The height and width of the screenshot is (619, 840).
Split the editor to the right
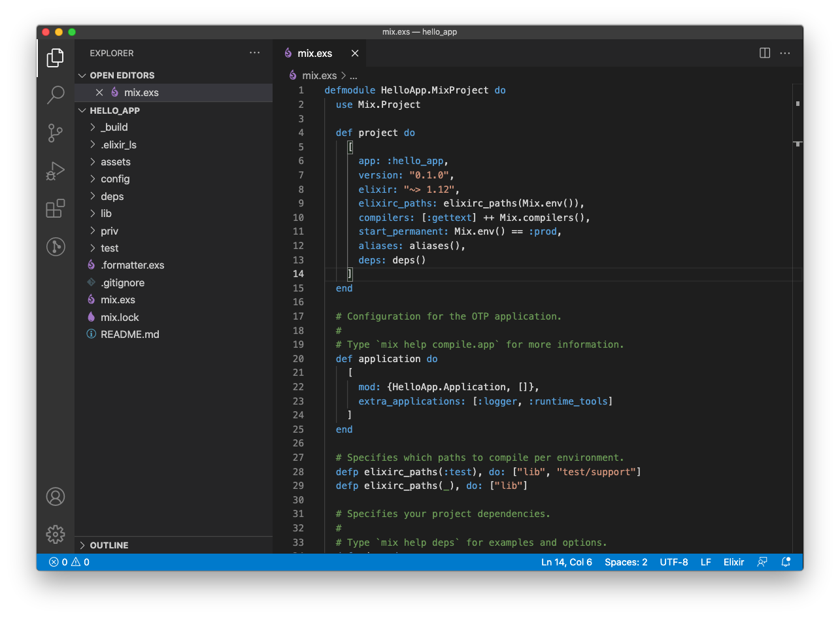[764, 54]
